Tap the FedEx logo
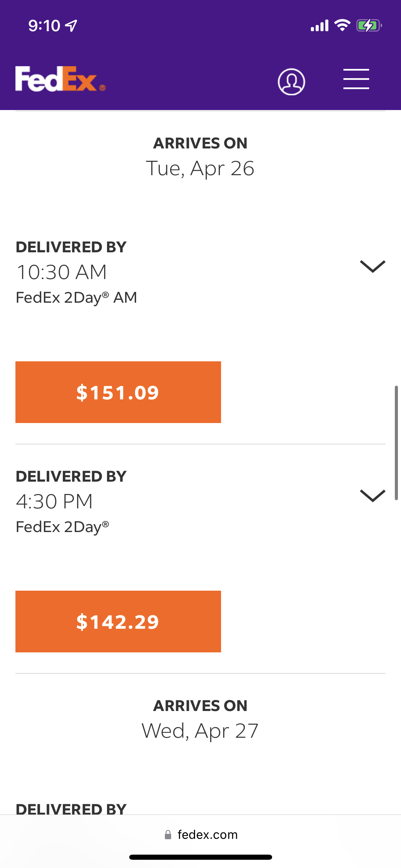The height and width of the screenshot is (868, 401). coord(60,79)
